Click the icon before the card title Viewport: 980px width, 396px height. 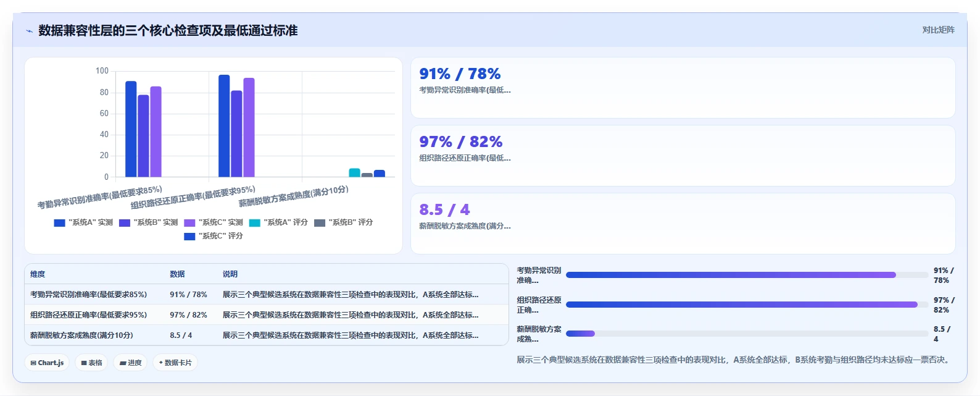[x=29, y=31]
